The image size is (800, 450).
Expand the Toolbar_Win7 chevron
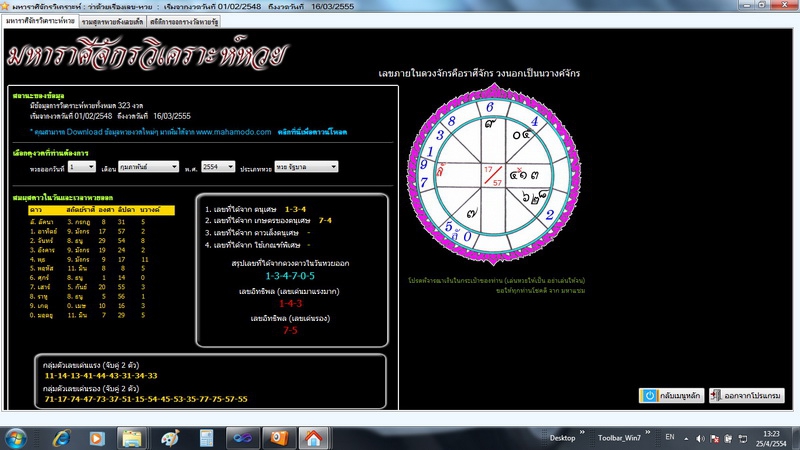(647, 432)
